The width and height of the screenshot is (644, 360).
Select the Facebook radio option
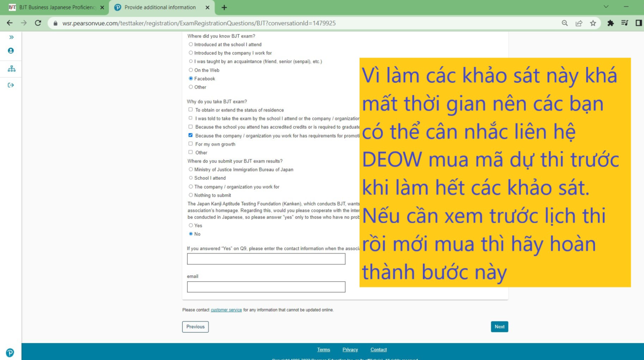tap(191, 78)
